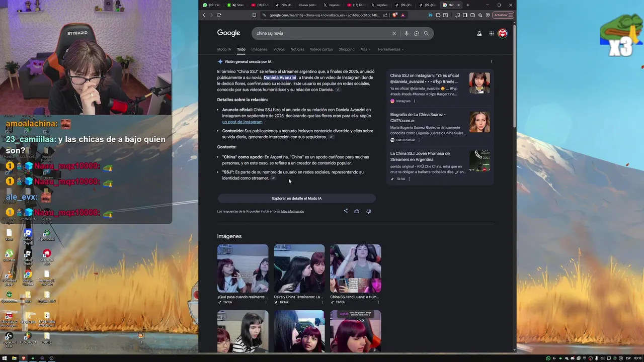Submit search with magnifier icon

tap(426, 33)
